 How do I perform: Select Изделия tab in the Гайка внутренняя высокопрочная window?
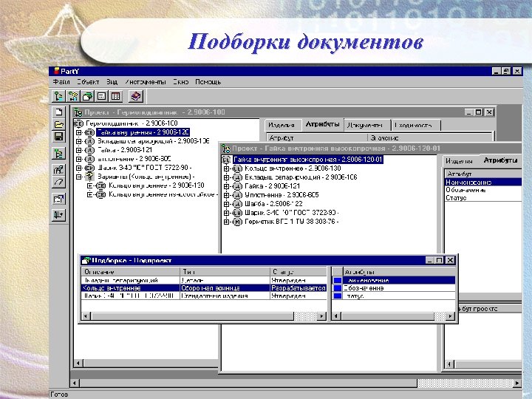pos(460,161)
